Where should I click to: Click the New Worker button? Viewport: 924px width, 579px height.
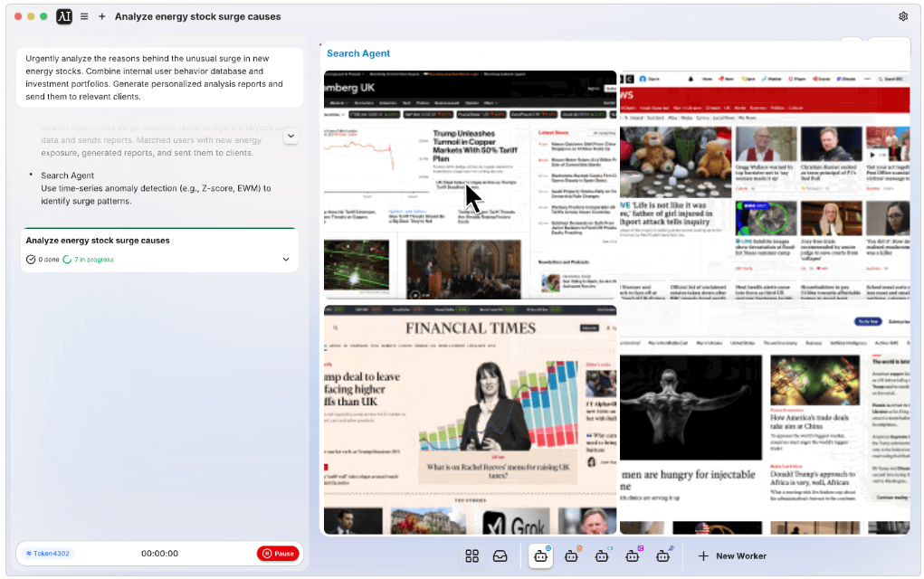pyautogui.click(x=732, y=556)
